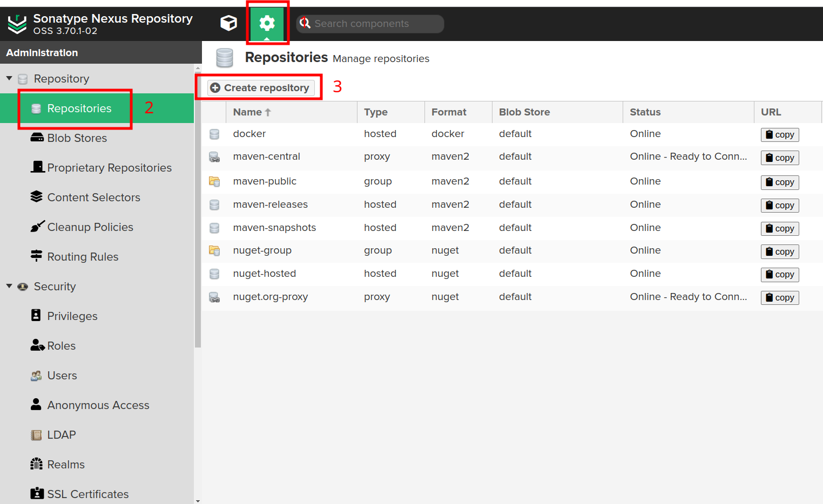This screenshot has width=823, height=504.
Task: Copy URL of nuget-hosted repository
Action: (x=780, y=275)
